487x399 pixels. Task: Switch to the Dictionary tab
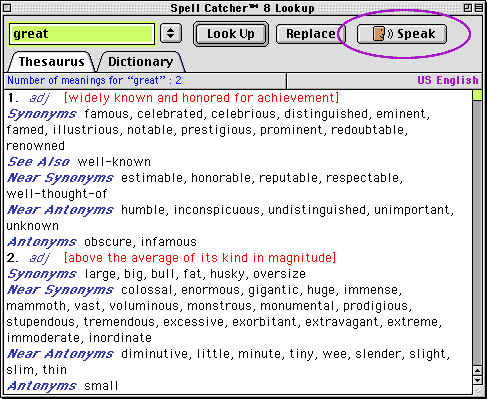point(141,62)
